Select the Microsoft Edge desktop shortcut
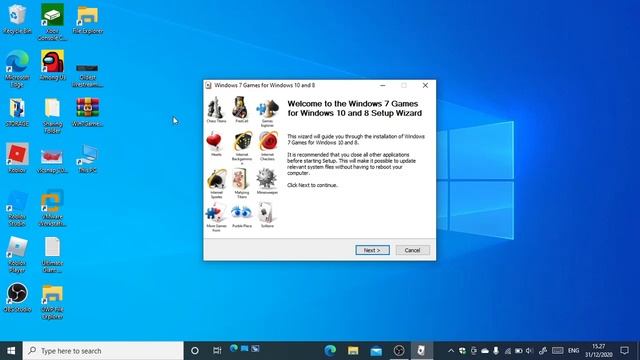This screenshot has height=360, width=640. 17,69
